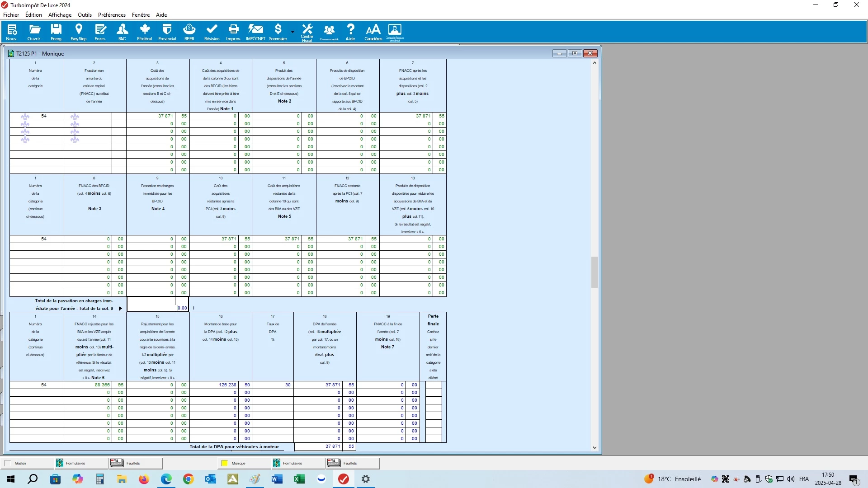This screenshot has width=868, height=488.
Task: Check the Perte finale box for category 54
Action: [433, 385]
